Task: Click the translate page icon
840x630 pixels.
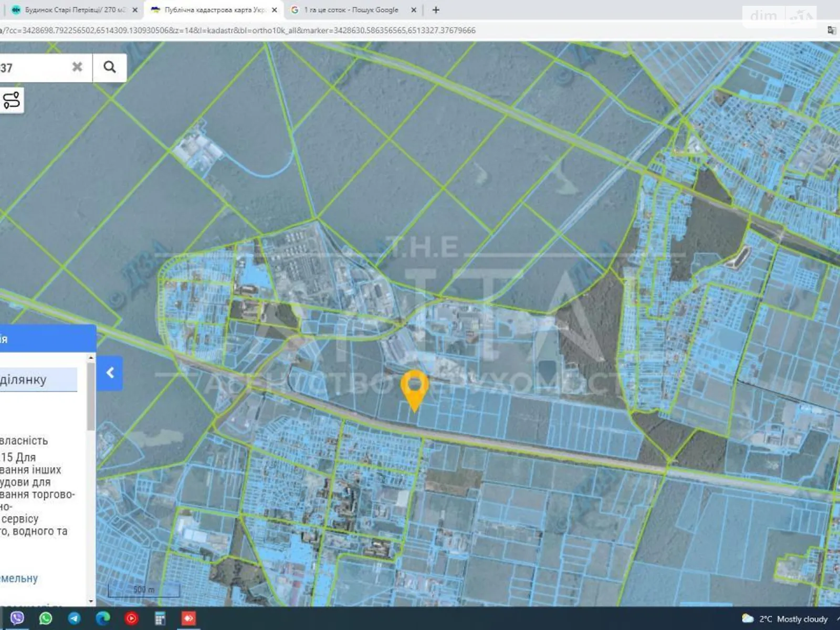Action: 832,30
